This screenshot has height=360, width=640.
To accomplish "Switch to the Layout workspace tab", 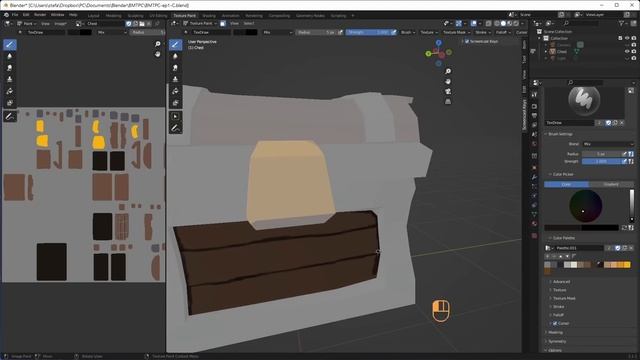I will click(93, 16).
